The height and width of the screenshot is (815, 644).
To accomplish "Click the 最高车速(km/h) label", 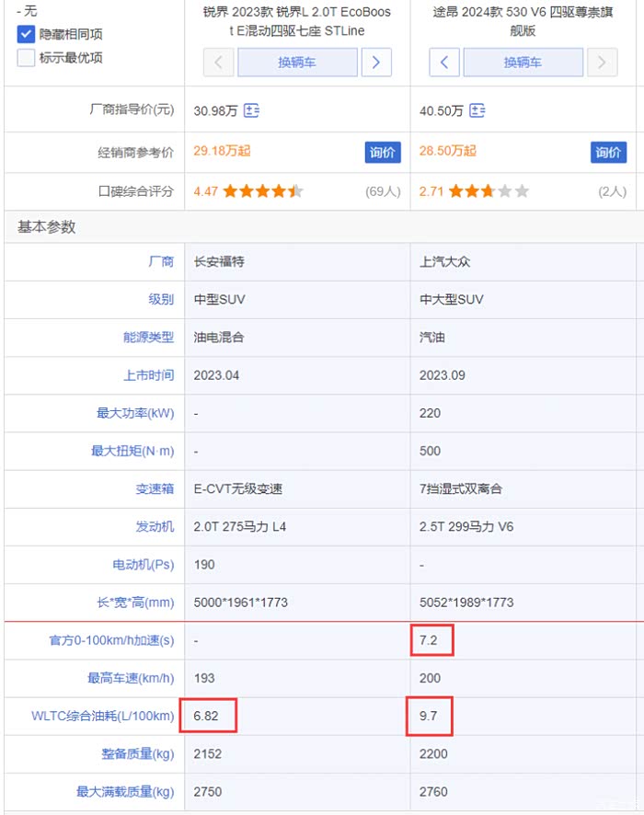I will 131,678.
